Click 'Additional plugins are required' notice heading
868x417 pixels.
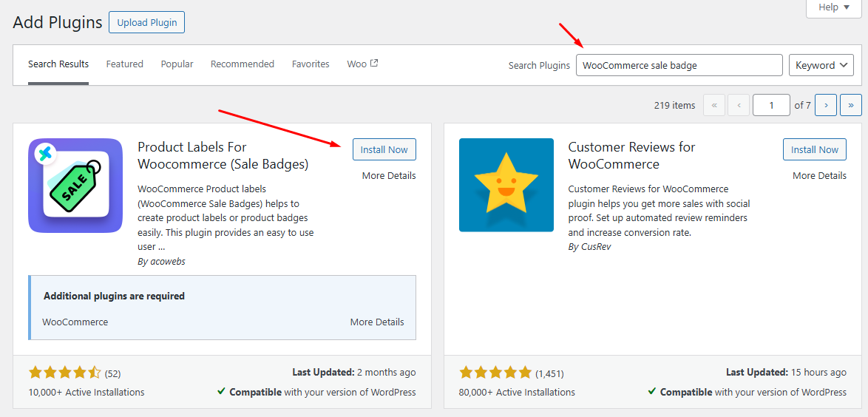click(114, 296)
